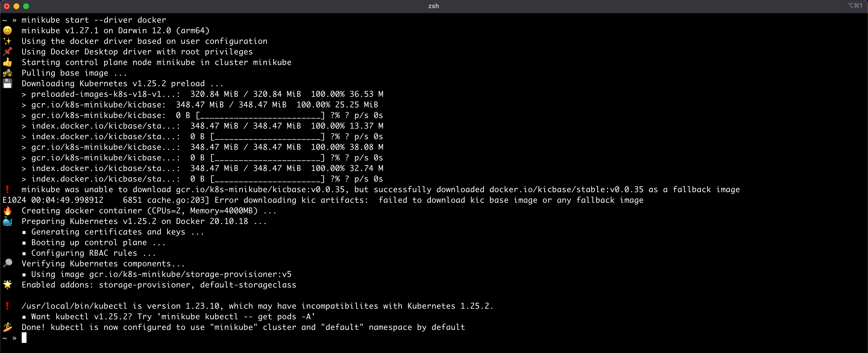Image resolution: width=868 pixels, height=353 pixels.
Task: Click 'Enabled addons: storage-provisioner, default-storageclass'
Action: (x=159, y=285)
